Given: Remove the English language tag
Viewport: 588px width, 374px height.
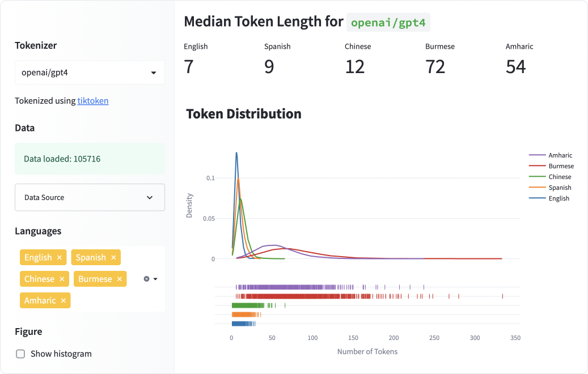Looking at the screenshot, I should 59,257.
